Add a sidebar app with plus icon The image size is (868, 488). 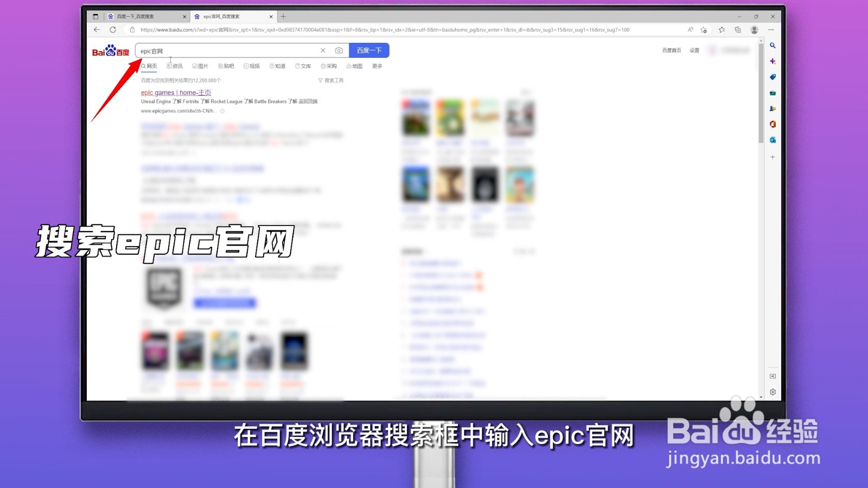[773, 157]
